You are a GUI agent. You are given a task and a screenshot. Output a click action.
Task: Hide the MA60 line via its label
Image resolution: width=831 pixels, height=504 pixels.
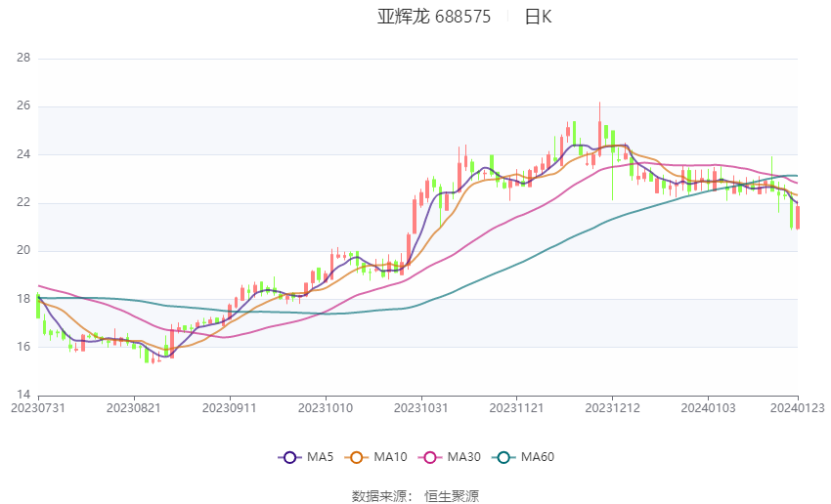[538, 457]
